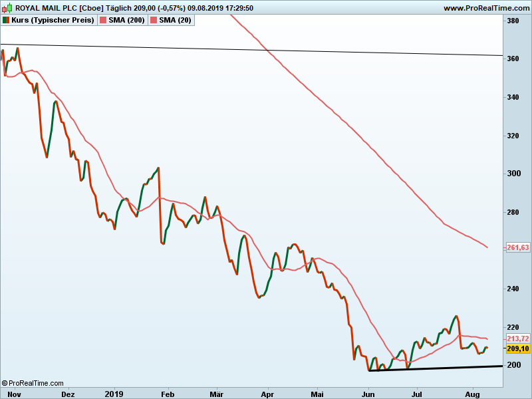532x399 pixels.
Task: Click the green-red Kurs legend icon
Action: (6, 21)
